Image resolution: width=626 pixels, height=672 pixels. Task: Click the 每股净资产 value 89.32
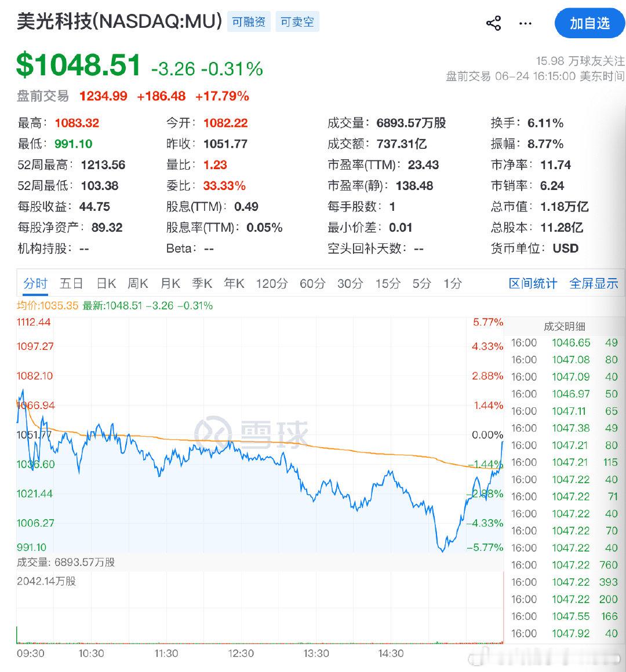click(107, 227)
